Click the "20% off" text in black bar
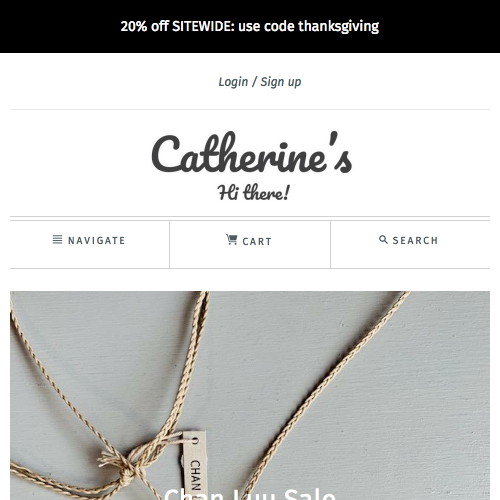The image size is (500, 500). pos(145,26)
